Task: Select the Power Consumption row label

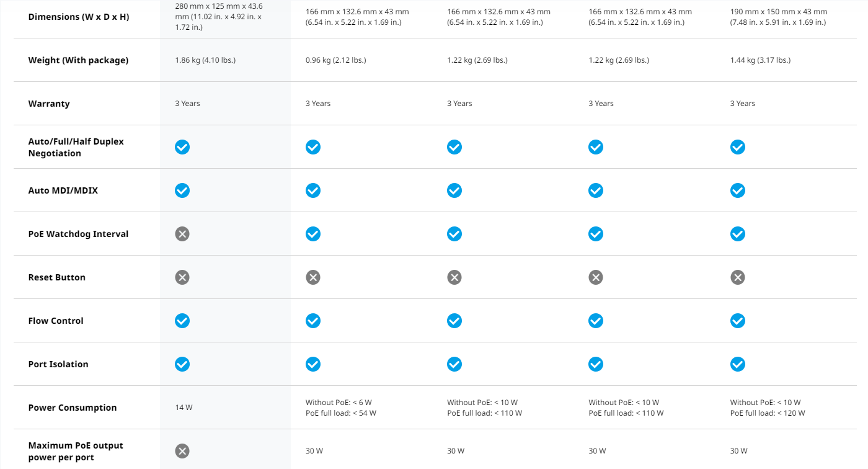Action: click(72, 408)
